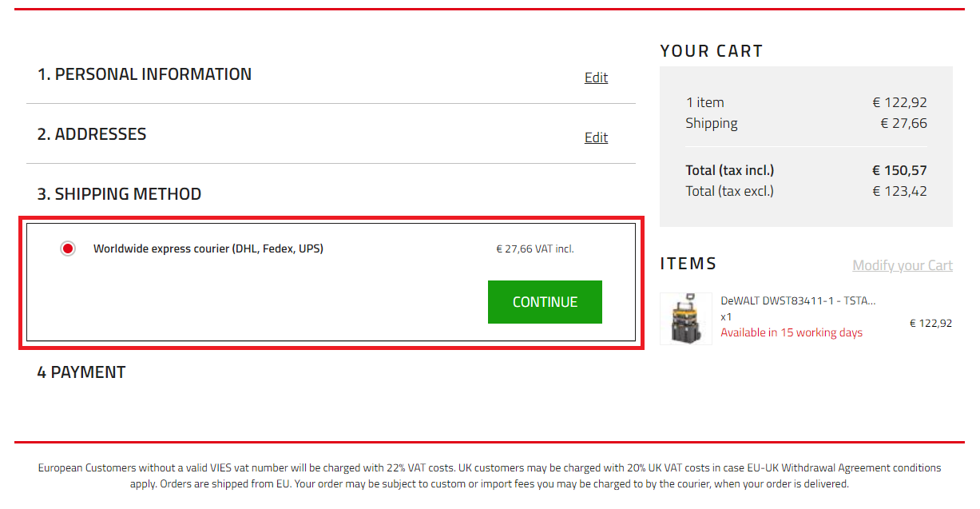Click the € 27,66 VAT incl. shipping price
Image resolution: width=980 pixels, height=509 pixels.
tap(535, 249)
